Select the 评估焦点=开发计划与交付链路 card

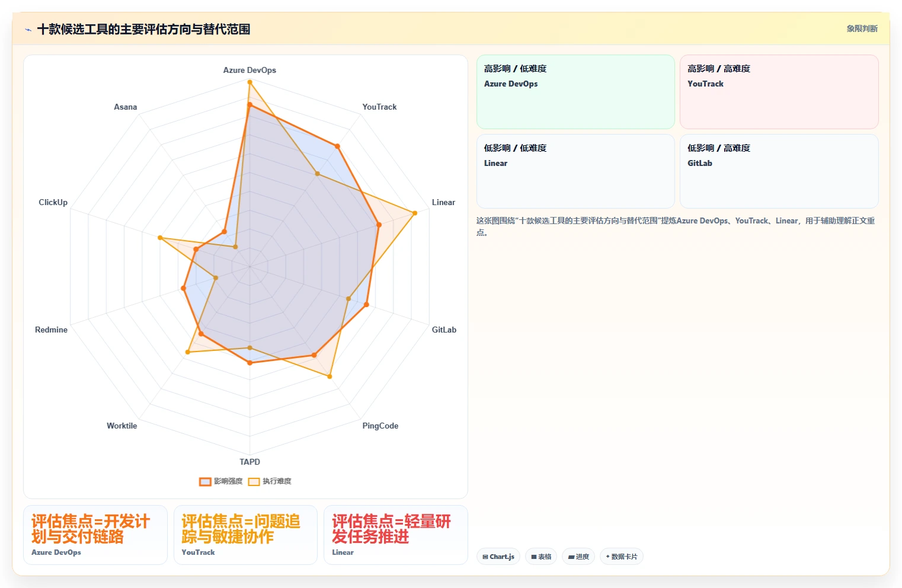95,535
